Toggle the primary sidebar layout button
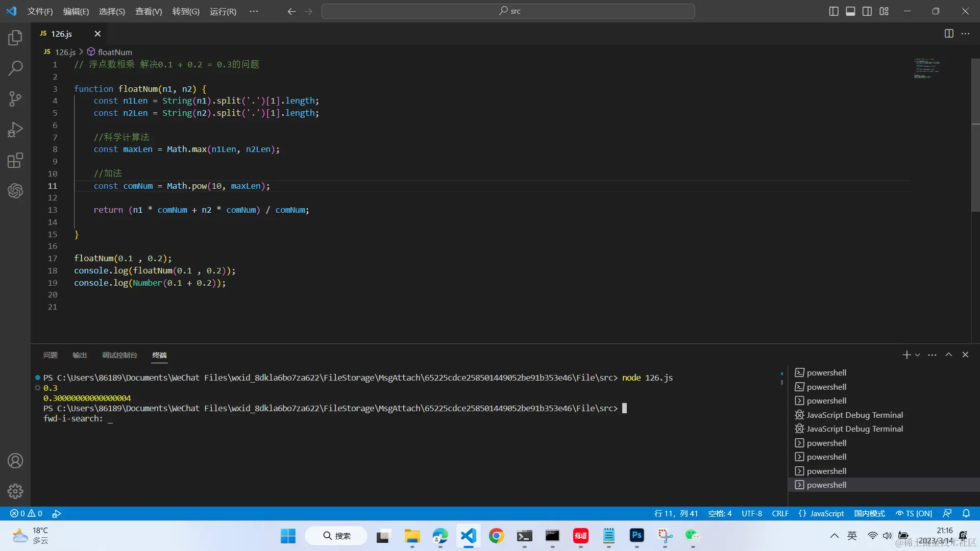 pyautogui.click(x=834, y=11)
